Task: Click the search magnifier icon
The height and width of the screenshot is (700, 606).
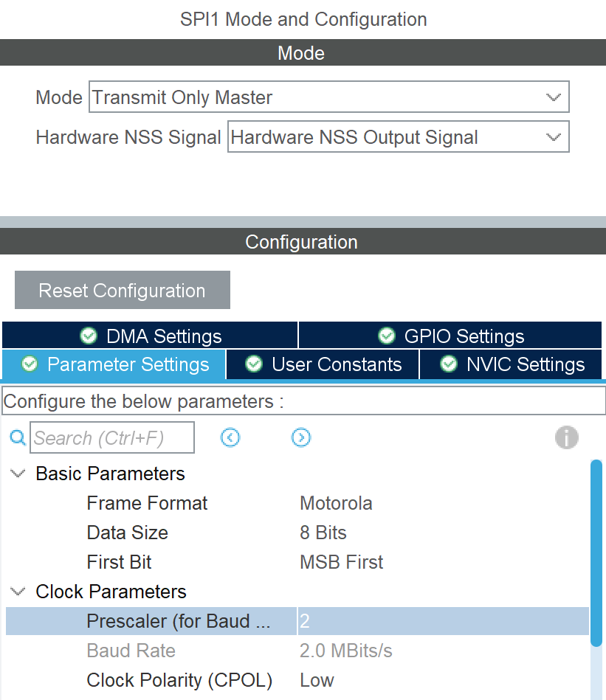Action: [18, 437]
